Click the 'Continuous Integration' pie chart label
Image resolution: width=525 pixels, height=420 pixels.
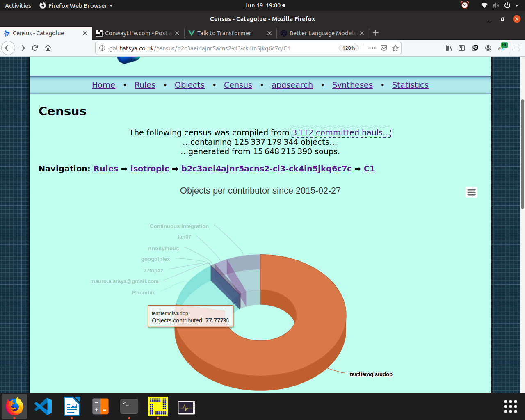(179, 226)
